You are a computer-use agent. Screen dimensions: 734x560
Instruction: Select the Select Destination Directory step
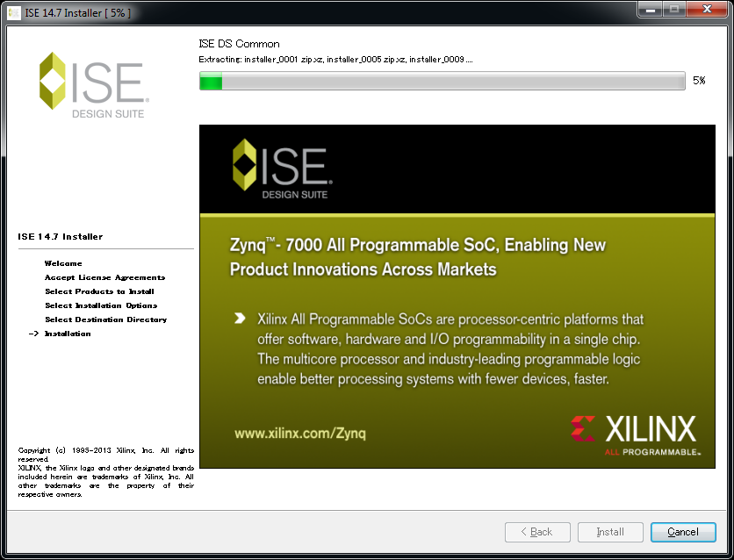105,319
